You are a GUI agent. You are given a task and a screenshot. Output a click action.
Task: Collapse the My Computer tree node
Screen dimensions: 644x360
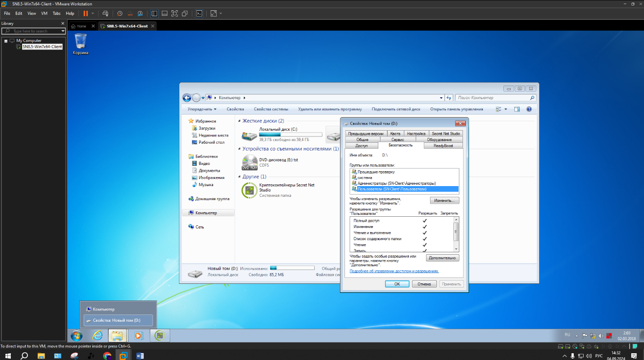point(6,41)
